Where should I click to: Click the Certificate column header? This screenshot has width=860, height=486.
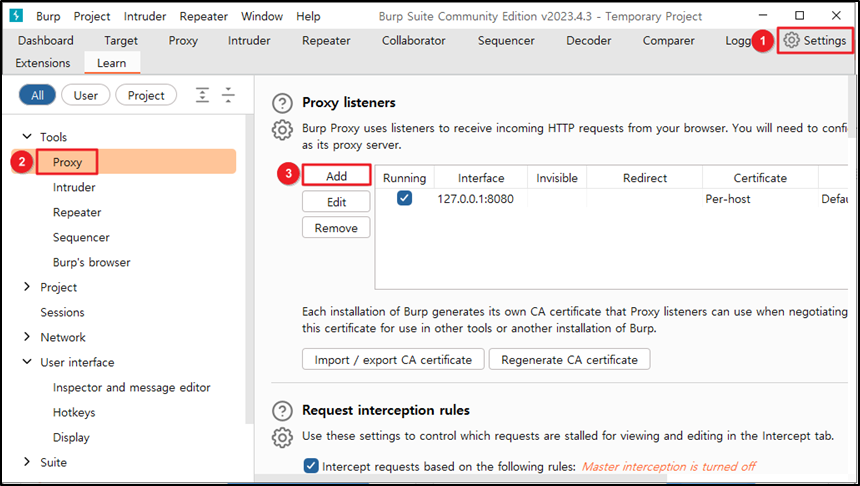point(760,178)
